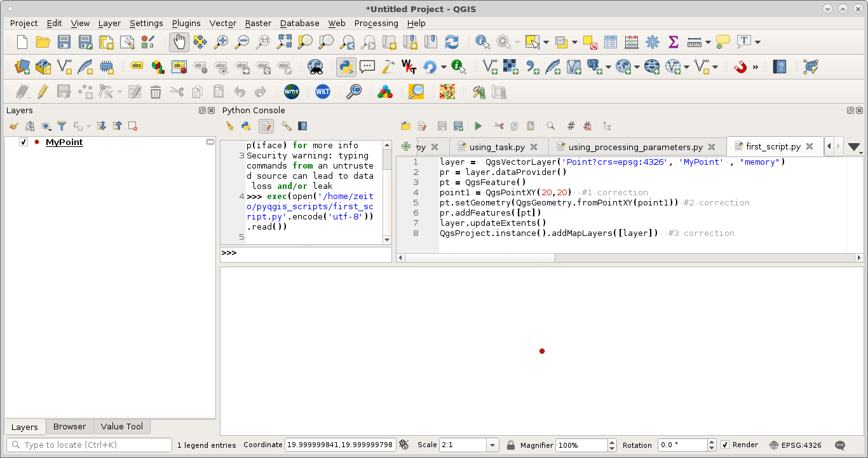The width and height of the screenshot is (868, 458).
Task: Expand the Add PostGIS Layer dropdown arrow
Action: tap(608, 67)
